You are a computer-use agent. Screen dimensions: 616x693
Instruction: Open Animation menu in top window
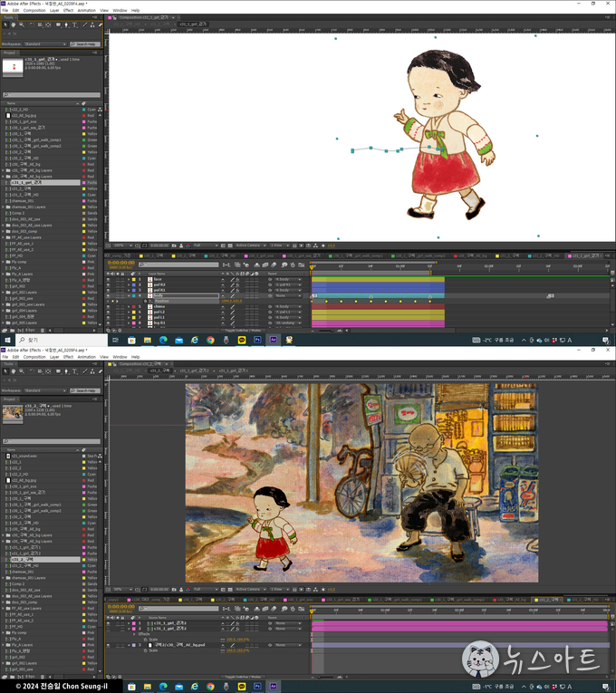tap(87, 10)
